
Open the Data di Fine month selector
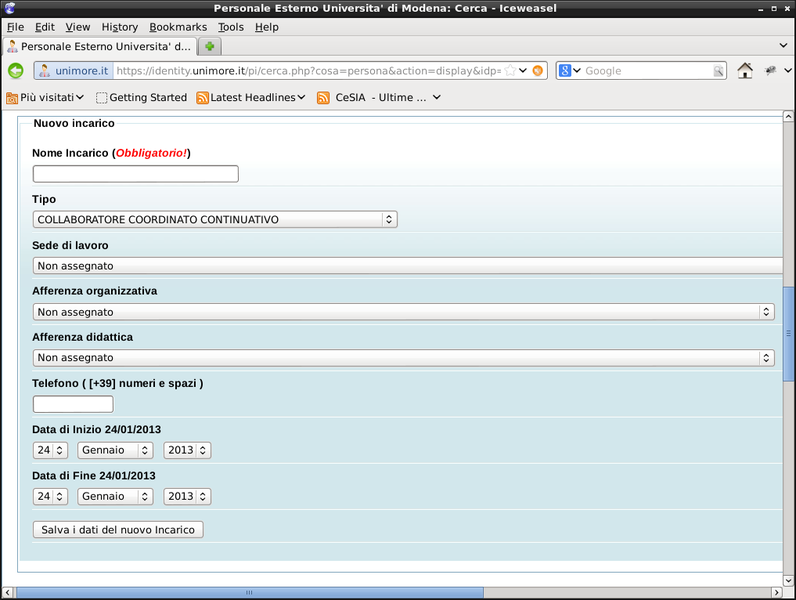tap(115, 496)
